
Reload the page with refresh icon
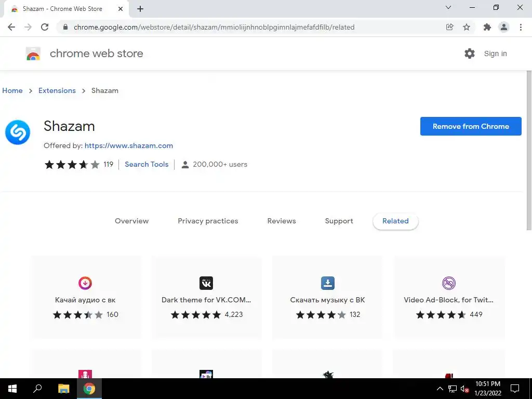(45, 27)
